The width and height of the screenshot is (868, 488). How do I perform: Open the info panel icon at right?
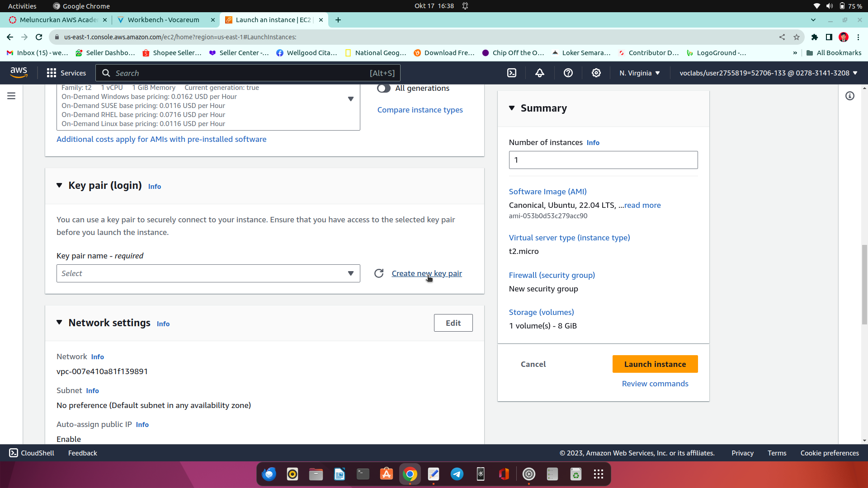(850, 96)
